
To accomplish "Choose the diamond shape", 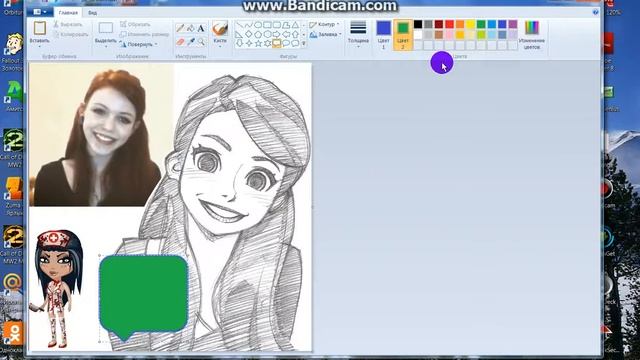I will point(249,34).
